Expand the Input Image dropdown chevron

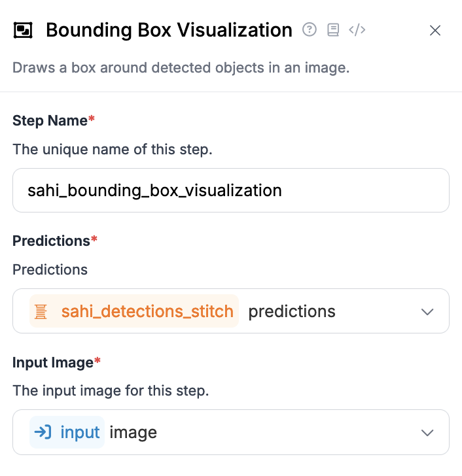point(427,433)
